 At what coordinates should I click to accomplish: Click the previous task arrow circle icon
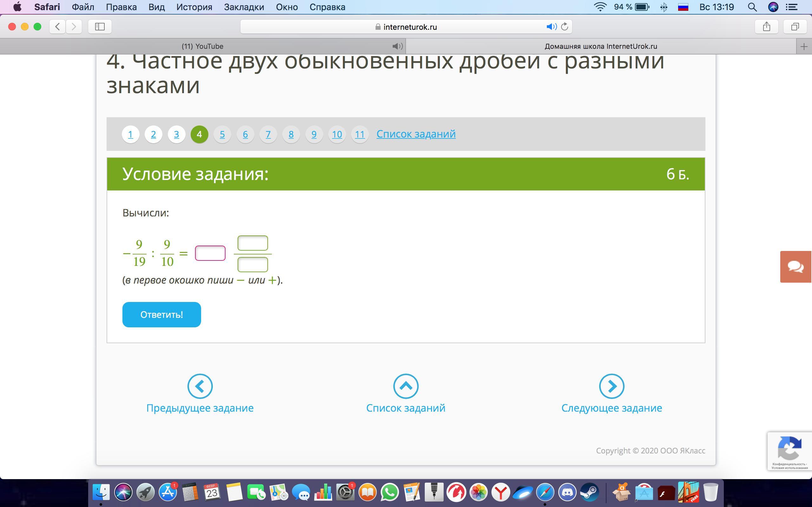200,386
